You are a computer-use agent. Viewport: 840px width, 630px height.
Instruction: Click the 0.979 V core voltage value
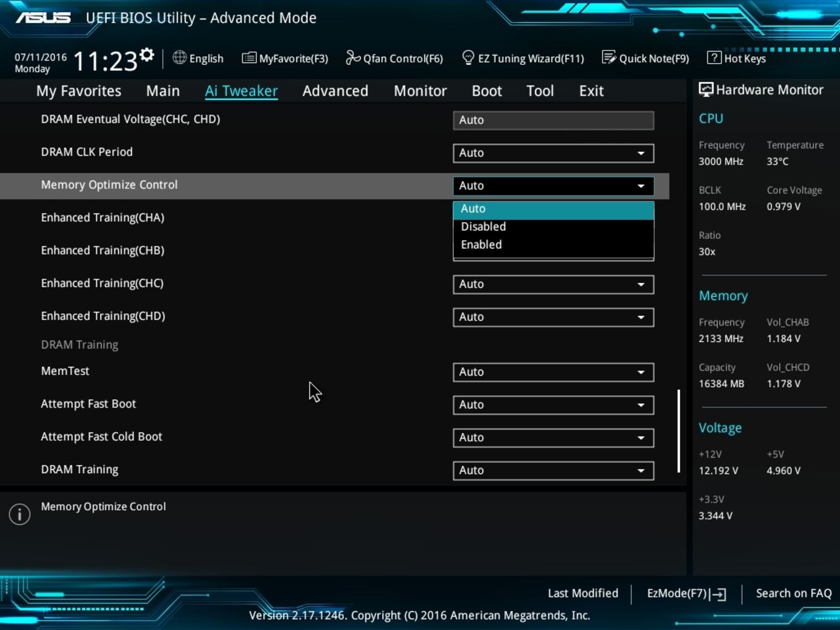pyautogui.click(x=784, y=206)
